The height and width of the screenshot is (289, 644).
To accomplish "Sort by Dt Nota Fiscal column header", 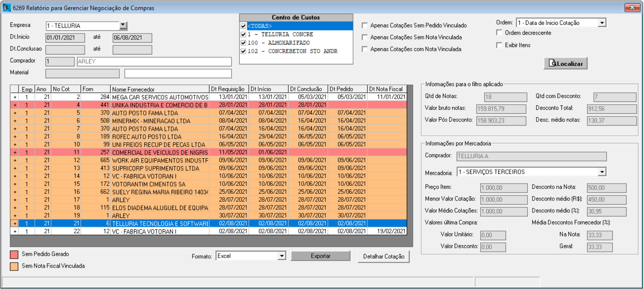I will 387,89.
